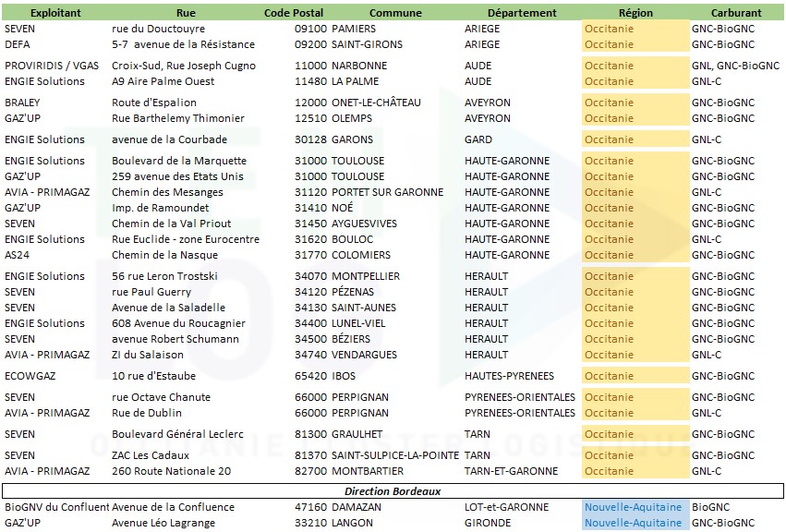The width and height of the screenshot is (786, 532).
Task: Click Avenue de la Confluence address
Action: [173, 507]
